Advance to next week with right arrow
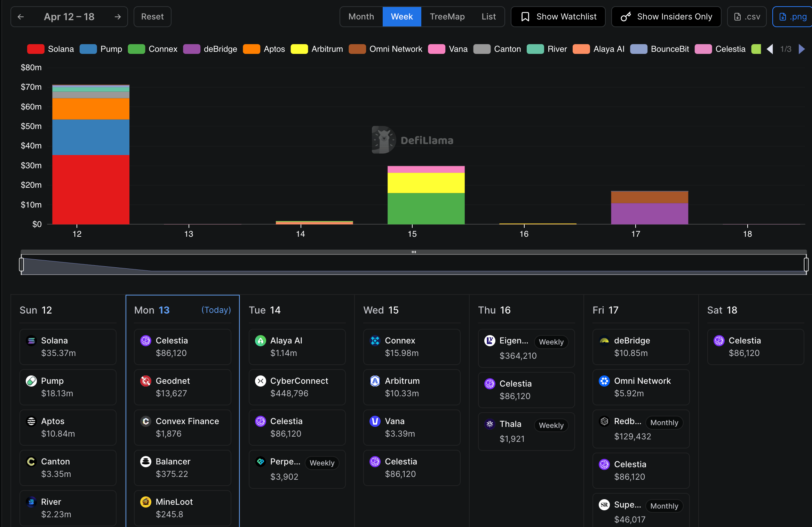Image resolution: width=812 pixels, height=527 pixels. 118,17
